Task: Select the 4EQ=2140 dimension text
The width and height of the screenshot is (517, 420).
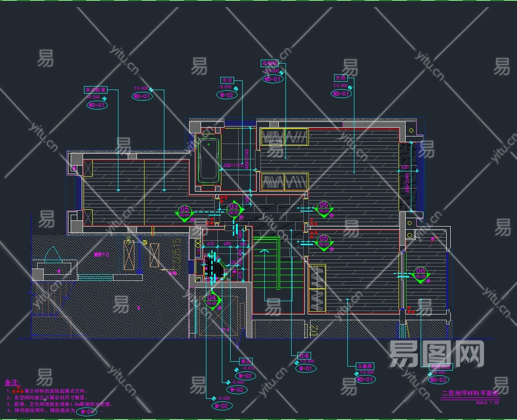Action: [247, 159]
